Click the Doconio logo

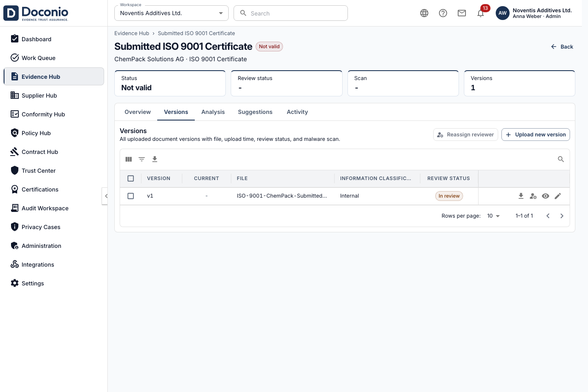tap(36, 13)
